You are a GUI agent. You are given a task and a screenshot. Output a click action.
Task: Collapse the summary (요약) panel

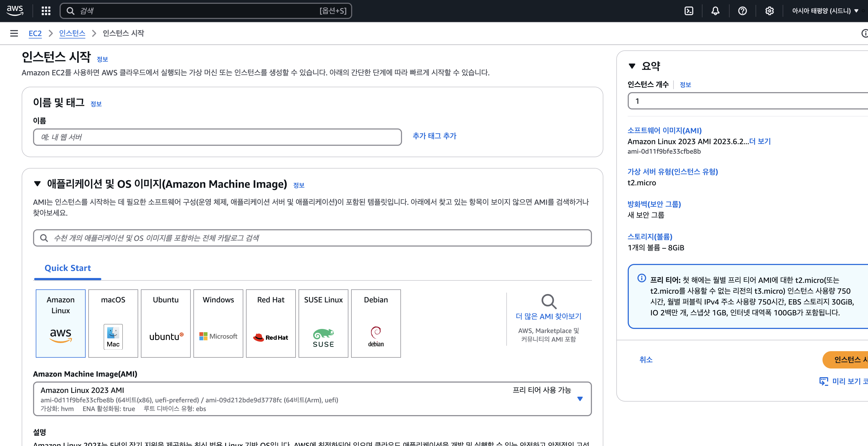(x=632, y=66)
